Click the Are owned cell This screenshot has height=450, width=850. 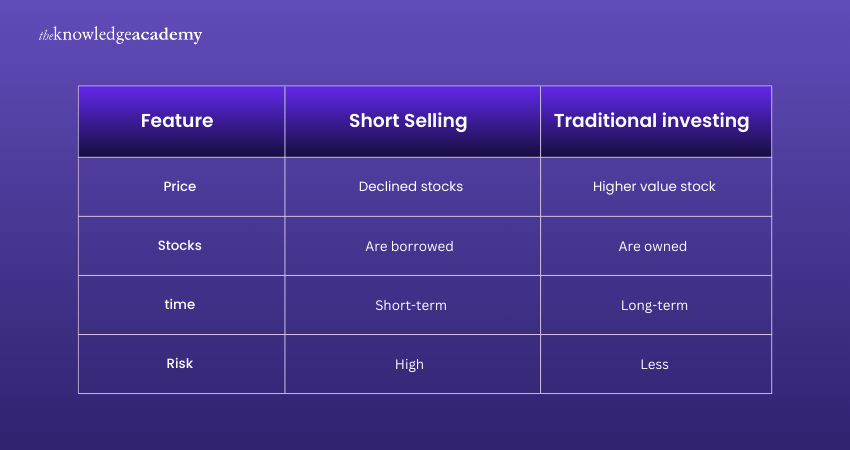pos(653,246)
